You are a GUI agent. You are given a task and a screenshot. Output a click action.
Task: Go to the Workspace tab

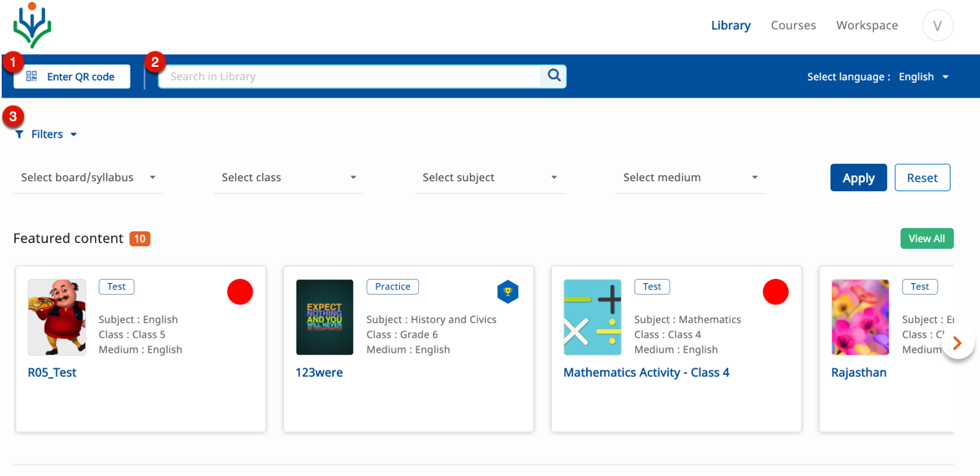point(866,25)
